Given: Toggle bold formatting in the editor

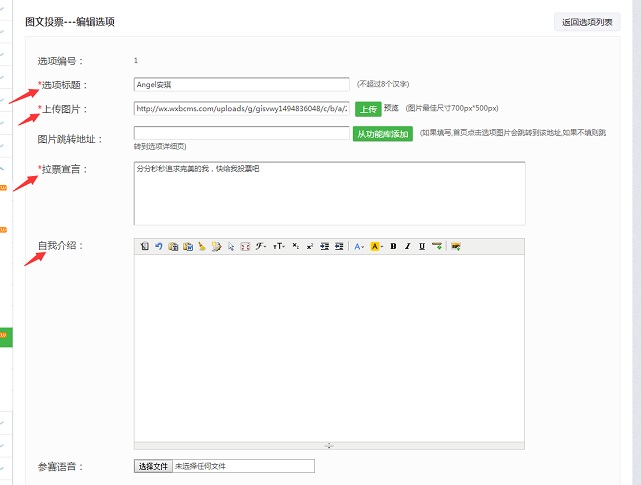Looking at the screenshot, I should [x=393, y=246].
